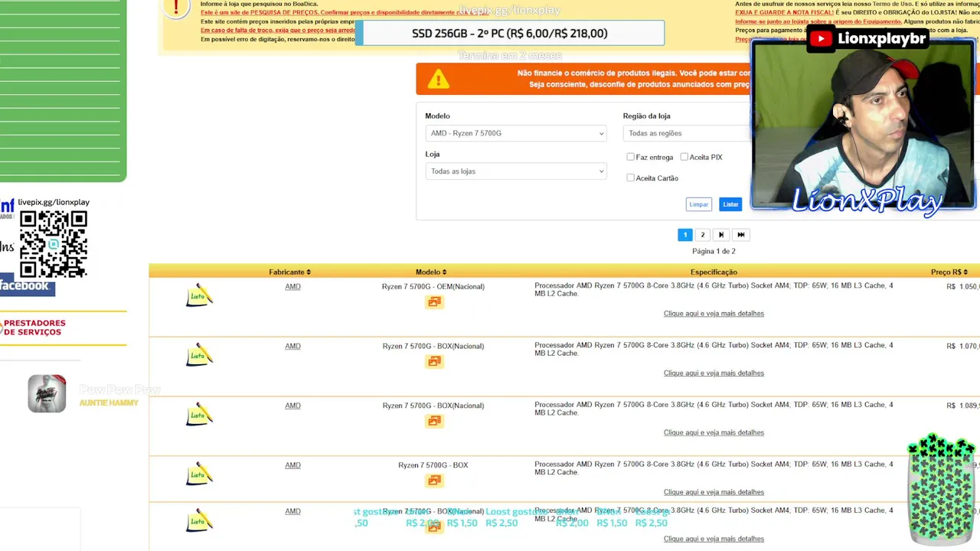Click the Pow Pow Pow album cover thumbnail
Image resolution: width=980 pixels, height=551 pixels.
(47, 393)
